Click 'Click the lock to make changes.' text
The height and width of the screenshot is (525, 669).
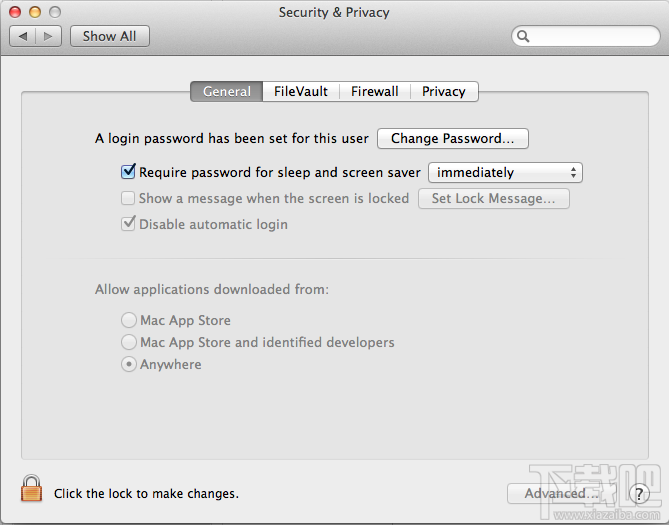(x=146, y=494)
